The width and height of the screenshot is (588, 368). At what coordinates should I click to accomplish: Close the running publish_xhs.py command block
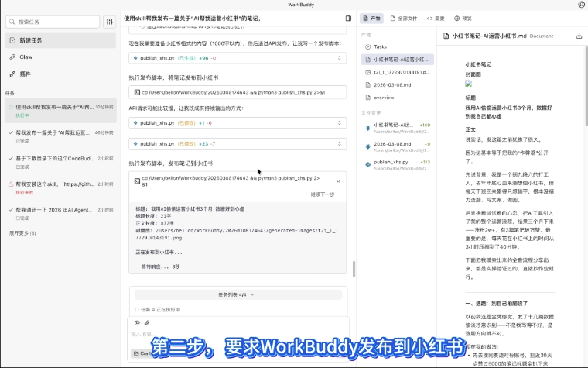point(338,181)
